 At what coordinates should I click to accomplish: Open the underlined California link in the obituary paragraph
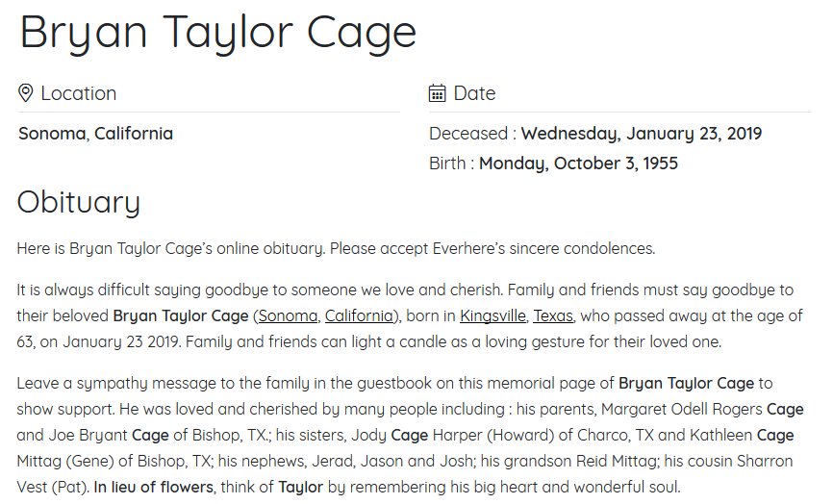point(359,315)
